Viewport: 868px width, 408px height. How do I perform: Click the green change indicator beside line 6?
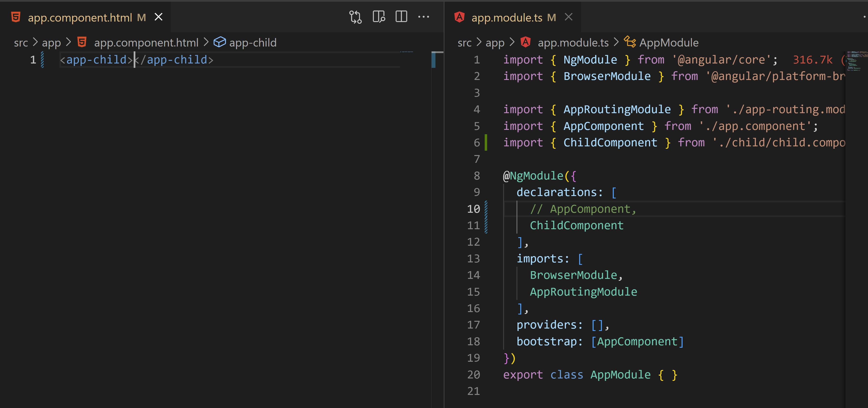pos(486,142)
